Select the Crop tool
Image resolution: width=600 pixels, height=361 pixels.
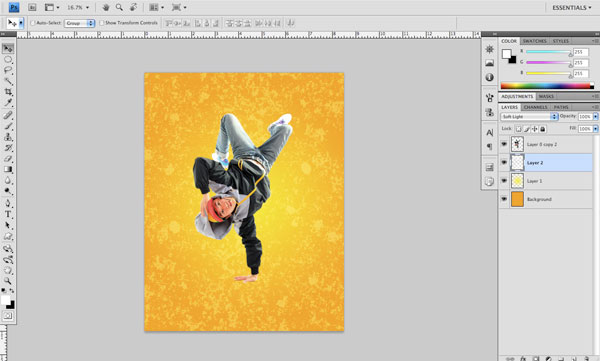tap(8, 92)
